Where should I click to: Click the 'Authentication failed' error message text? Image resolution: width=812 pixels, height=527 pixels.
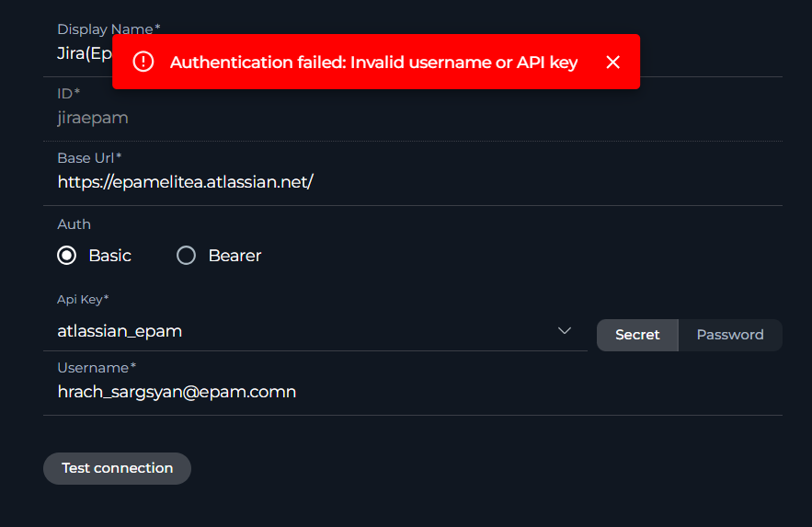[373, 62]
